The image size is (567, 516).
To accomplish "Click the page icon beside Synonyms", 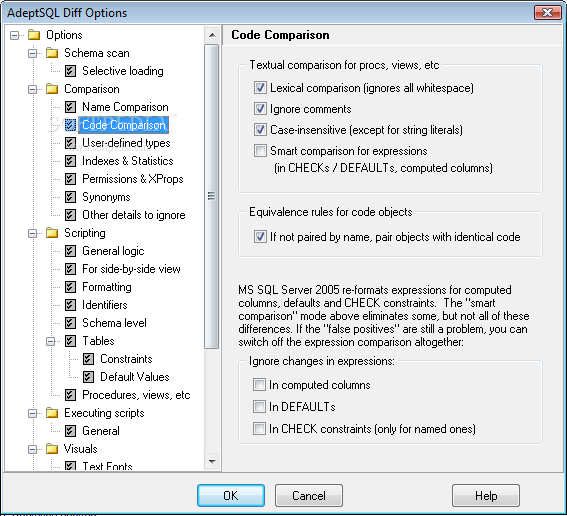I will 70,197.
